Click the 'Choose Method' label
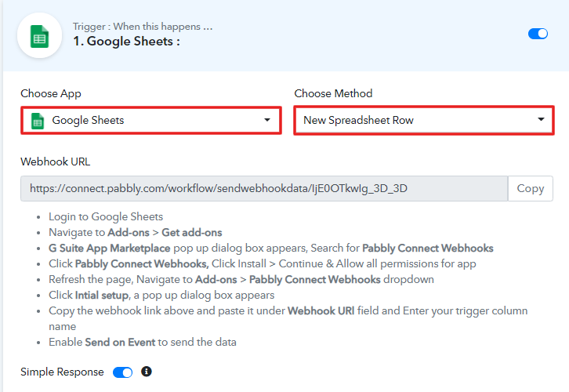This screenshot has height=392, width=569. (333, 93)
